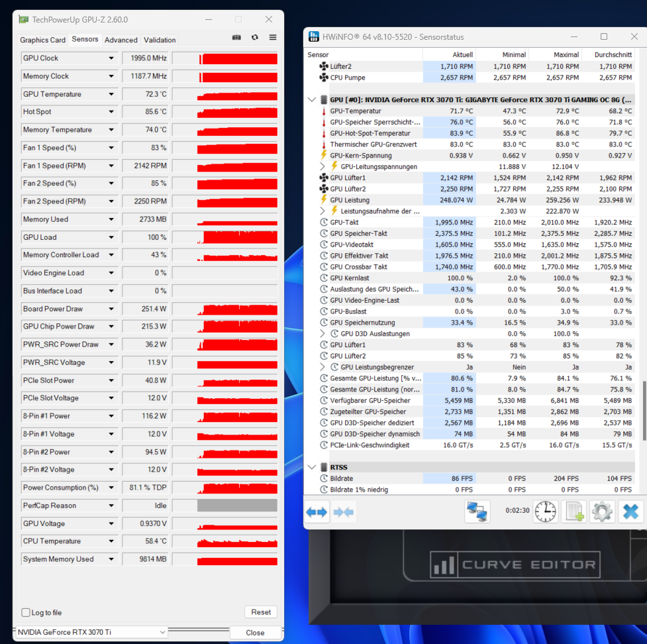Click clock icon beside PCIe-Link-Geschwindigkeit
Image resolution: width=647 pixels, height=644 pixels.
324,445
